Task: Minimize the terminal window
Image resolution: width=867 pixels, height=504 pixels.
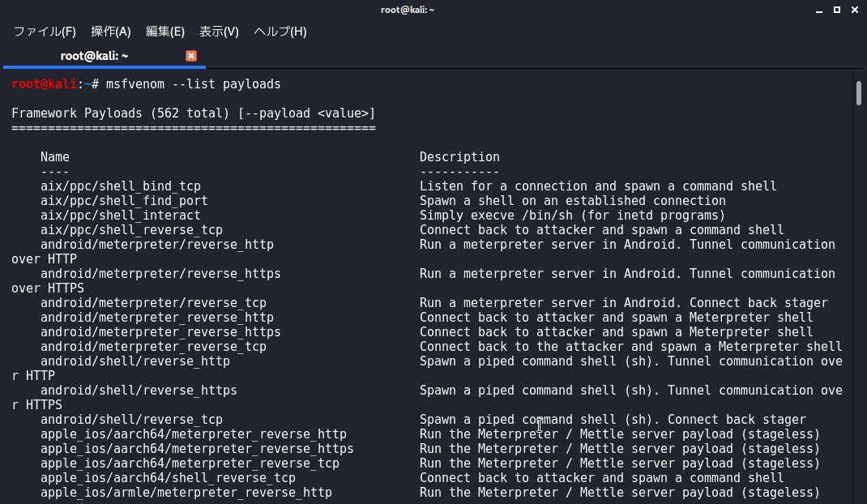Action: [819, 10]
